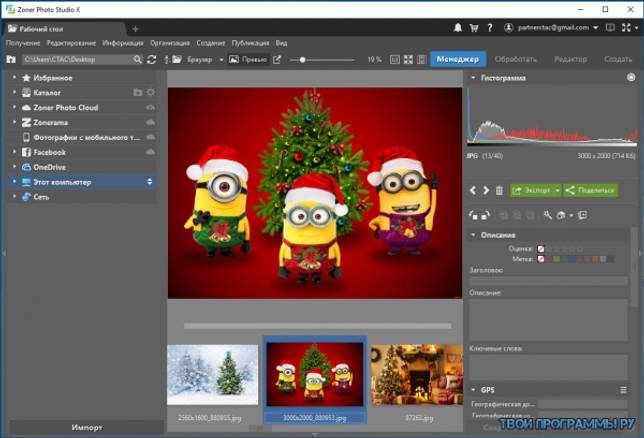
Task: Toggle the Превью preview mode button
Action: pos(248,60)
